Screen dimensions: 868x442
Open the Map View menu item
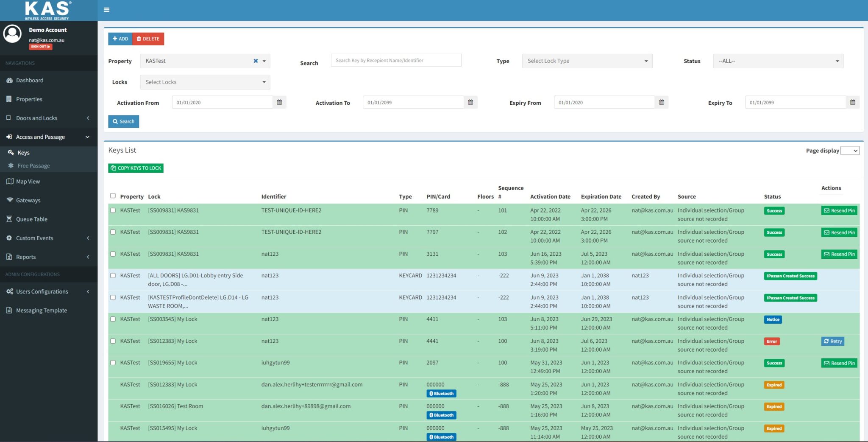point(49,181)
